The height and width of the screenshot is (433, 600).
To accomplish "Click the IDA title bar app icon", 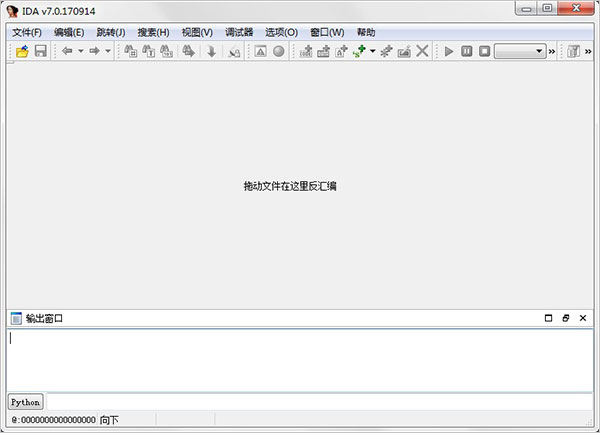I will (12, 11).
